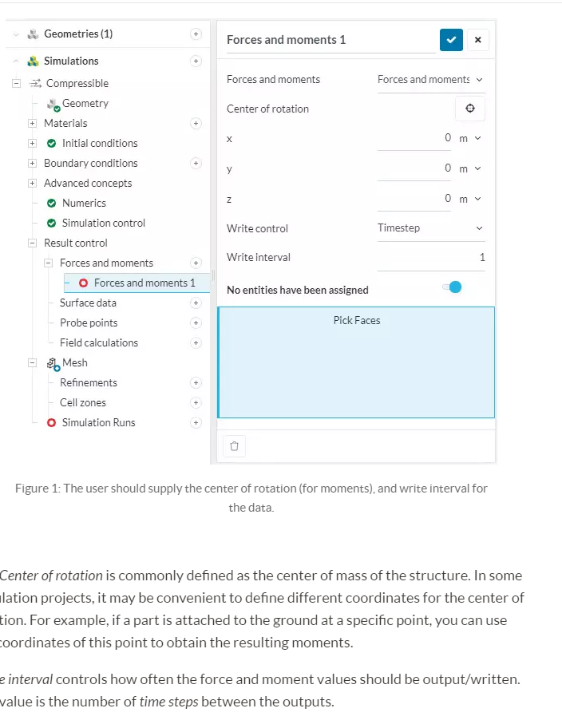Add new geometry with plus icon
Viewport: 562px width, 728px height.
click(x=196, y=34)
